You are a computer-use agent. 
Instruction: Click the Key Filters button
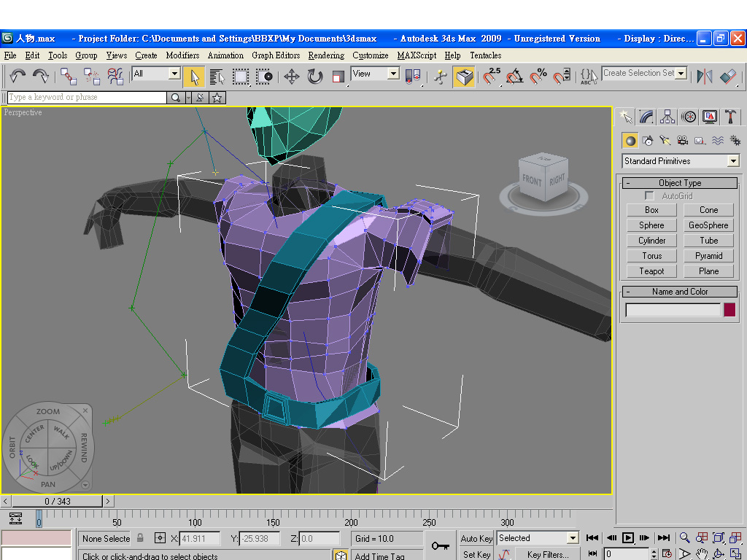coord(547,554)
